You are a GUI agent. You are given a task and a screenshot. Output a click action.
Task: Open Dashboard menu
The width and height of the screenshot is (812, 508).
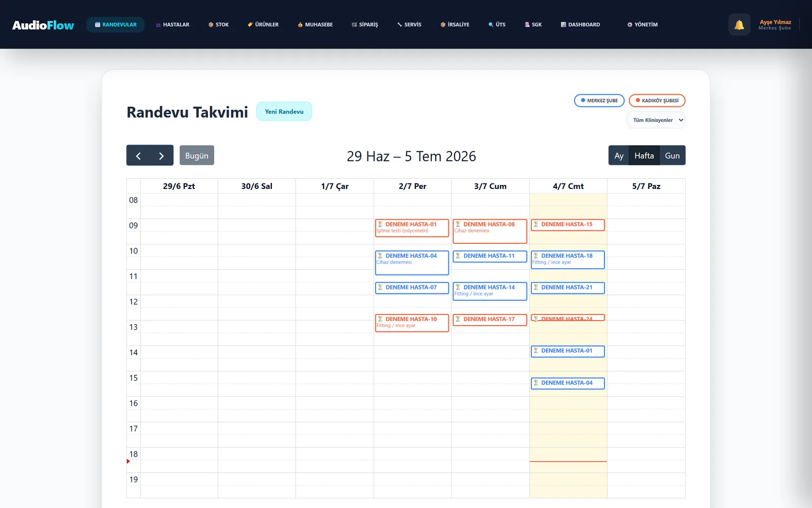coord(580,24)
